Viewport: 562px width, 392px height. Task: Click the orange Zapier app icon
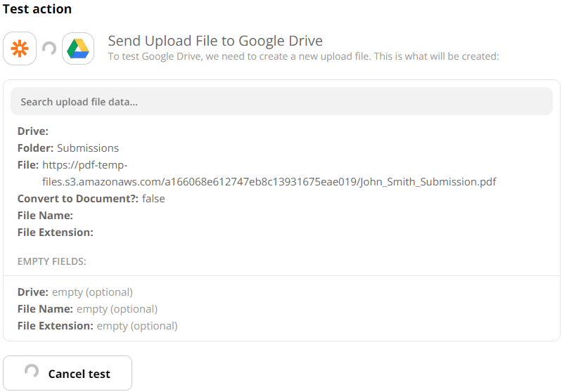point(20,48)
